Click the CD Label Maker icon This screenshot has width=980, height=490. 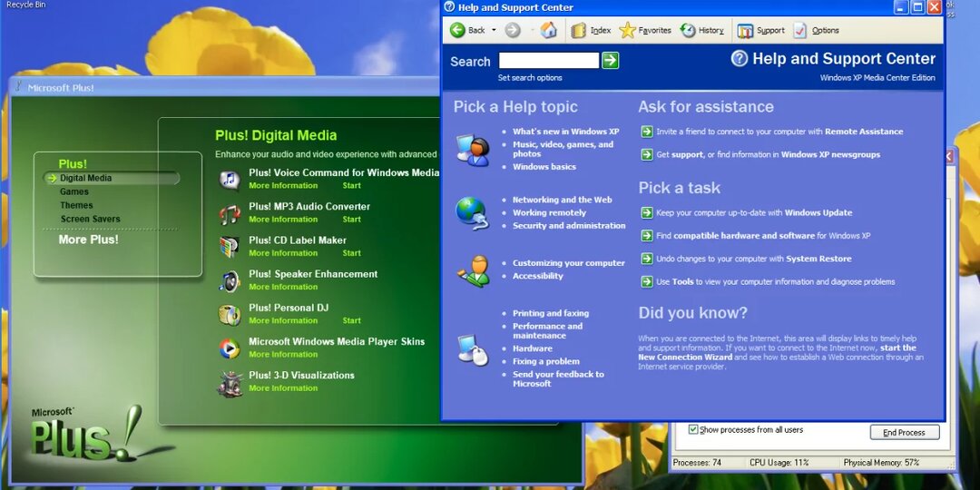pyautogui.click(x=230, y=247)
